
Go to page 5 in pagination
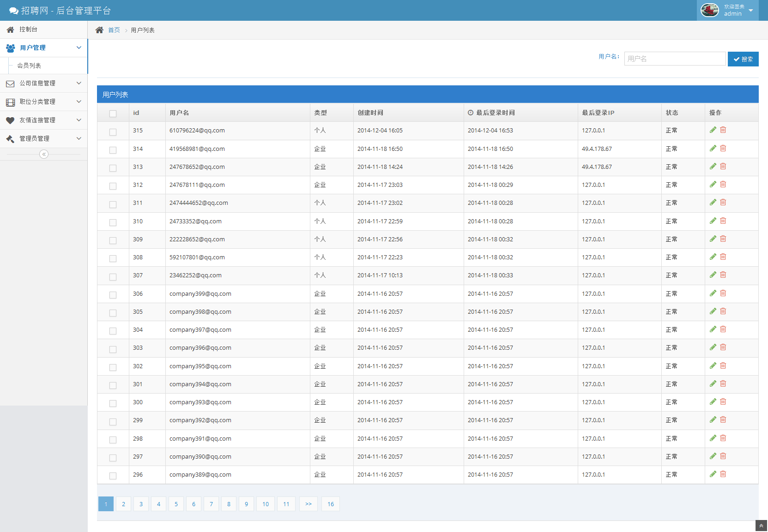click(176, 504)
